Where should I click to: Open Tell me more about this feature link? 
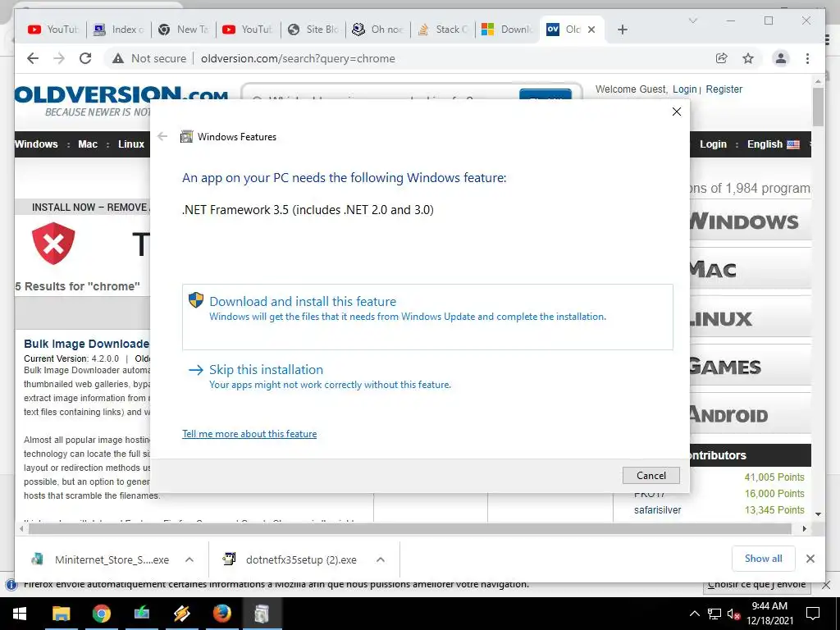pos(249,434)
